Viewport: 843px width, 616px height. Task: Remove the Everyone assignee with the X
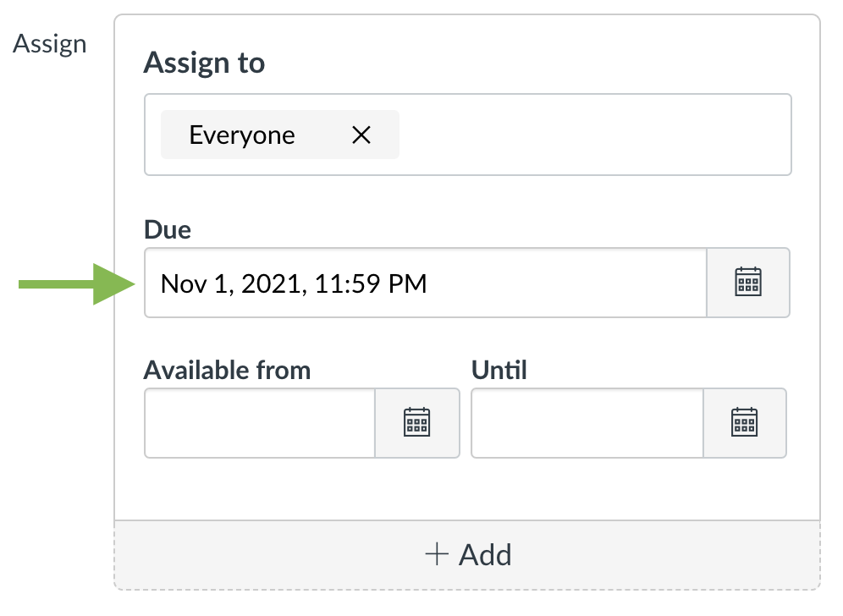click(x=361, y=135)
